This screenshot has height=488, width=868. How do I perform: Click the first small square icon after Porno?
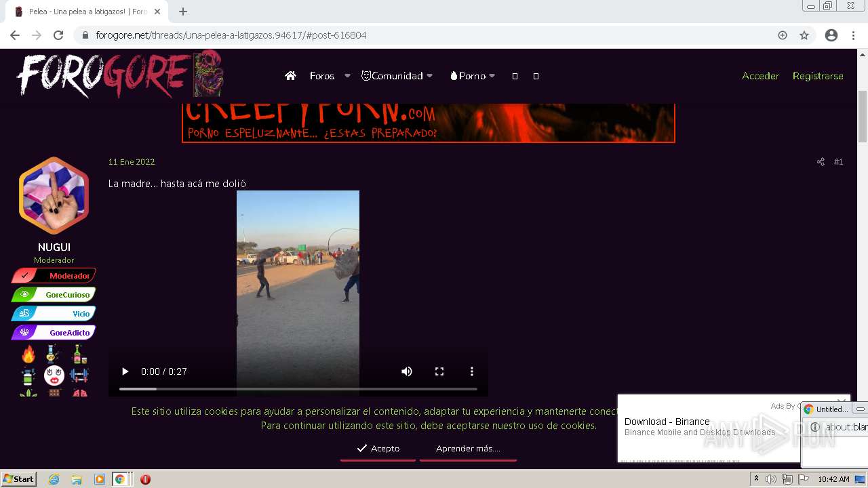click(x=515, y=76)
